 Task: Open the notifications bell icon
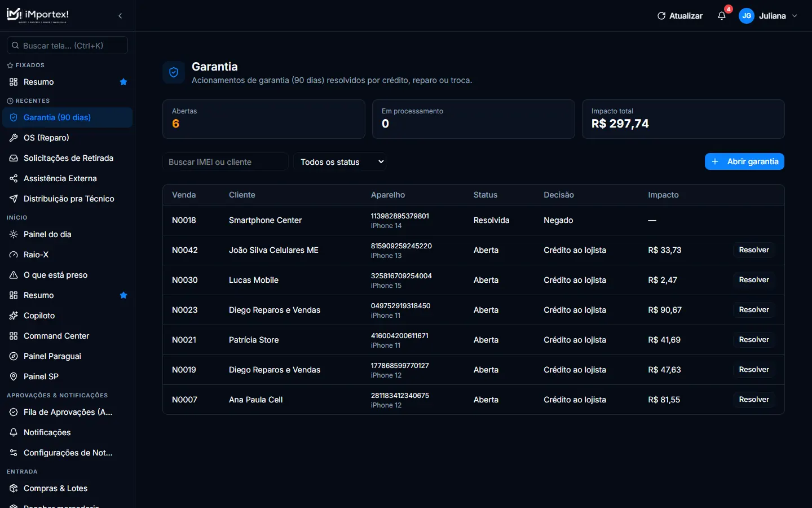pyautogui.click(x=722, y=16)
